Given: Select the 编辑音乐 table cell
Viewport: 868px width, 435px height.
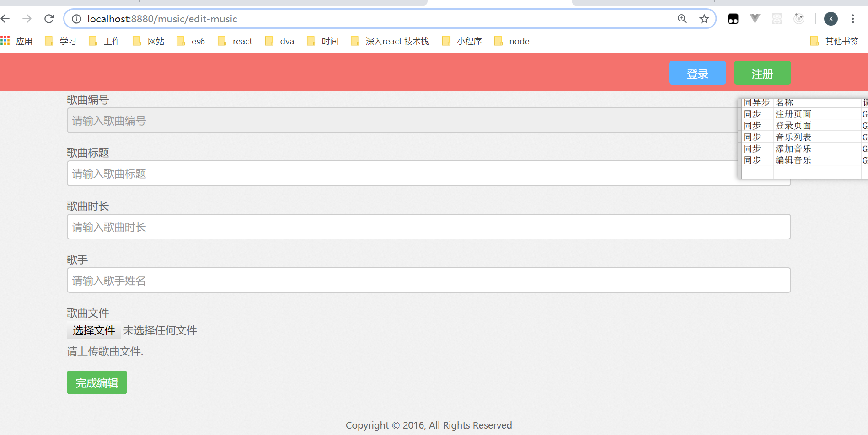Looking at the screenshot, I should tap(817, 159).
